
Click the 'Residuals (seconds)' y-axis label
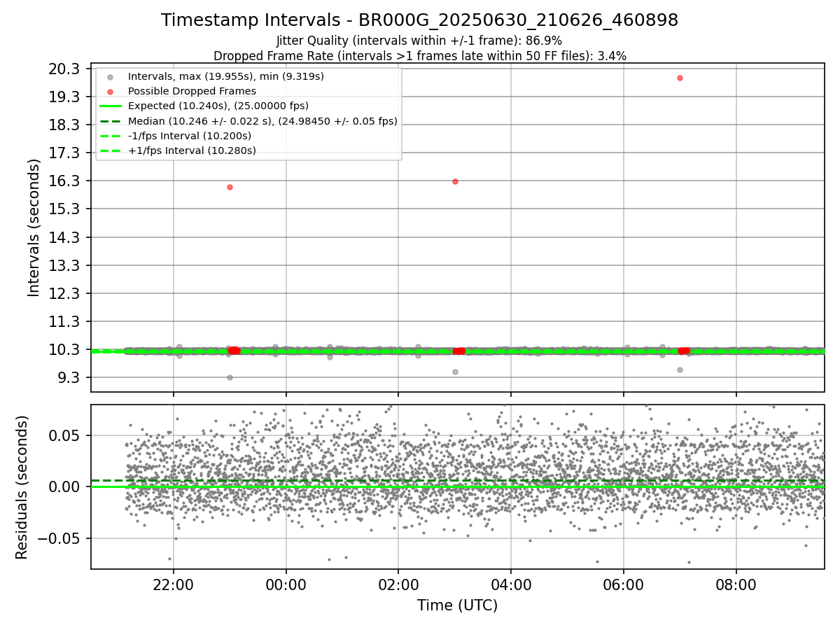22,487
